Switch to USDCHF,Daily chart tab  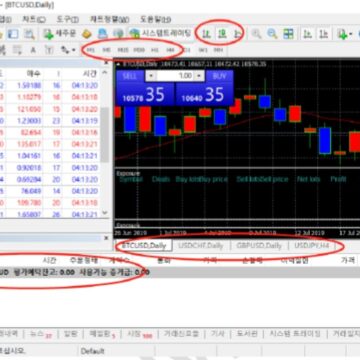[201, 246]
